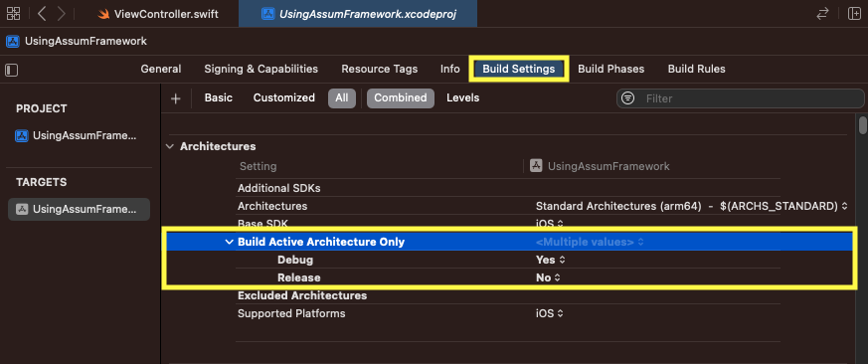868x364 pixels.
Task: Select the UsingAssumFramework.xcodeproj tab
Action: 358,14
